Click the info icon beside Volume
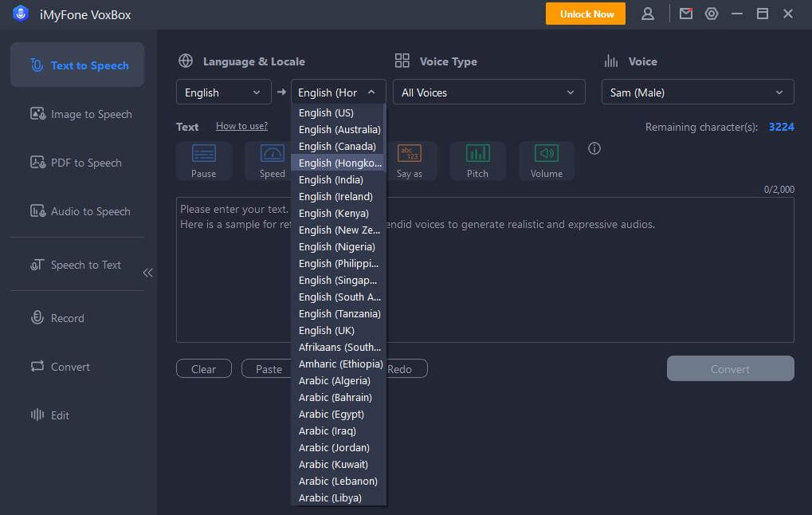 [x=594, y=149]
